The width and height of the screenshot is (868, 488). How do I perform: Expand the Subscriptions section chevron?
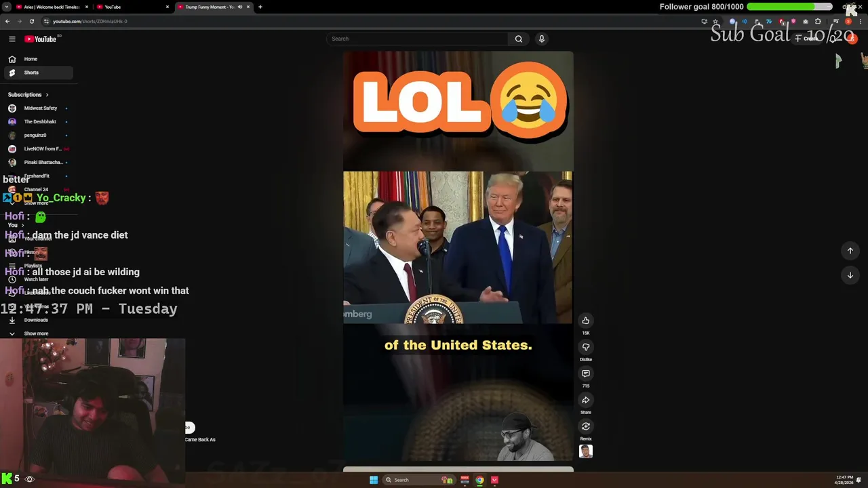pos(47,95)
